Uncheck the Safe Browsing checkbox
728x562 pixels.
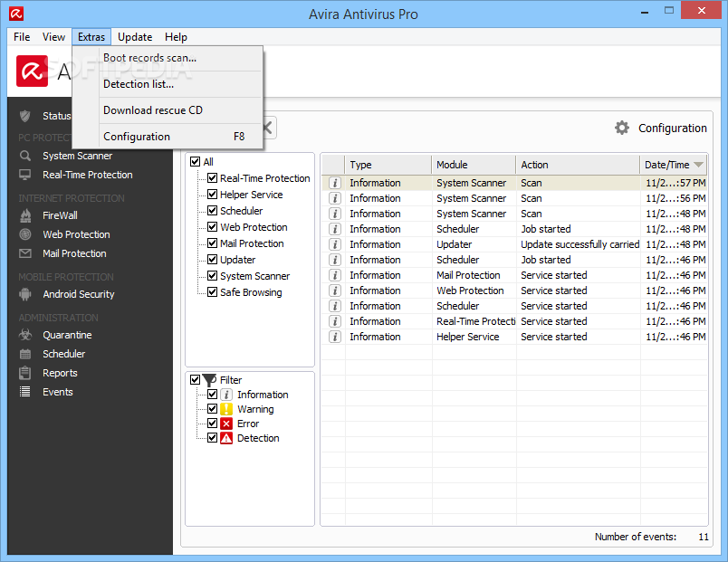212,292
